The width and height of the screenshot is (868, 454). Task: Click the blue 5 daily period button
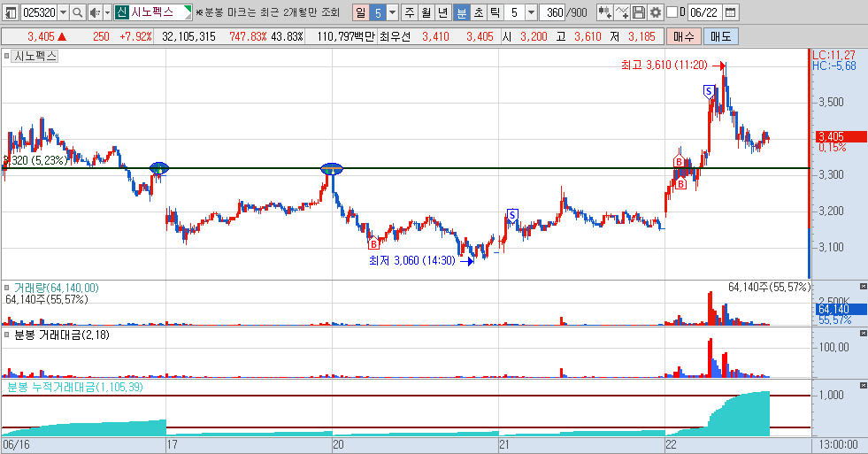[378, 12]
